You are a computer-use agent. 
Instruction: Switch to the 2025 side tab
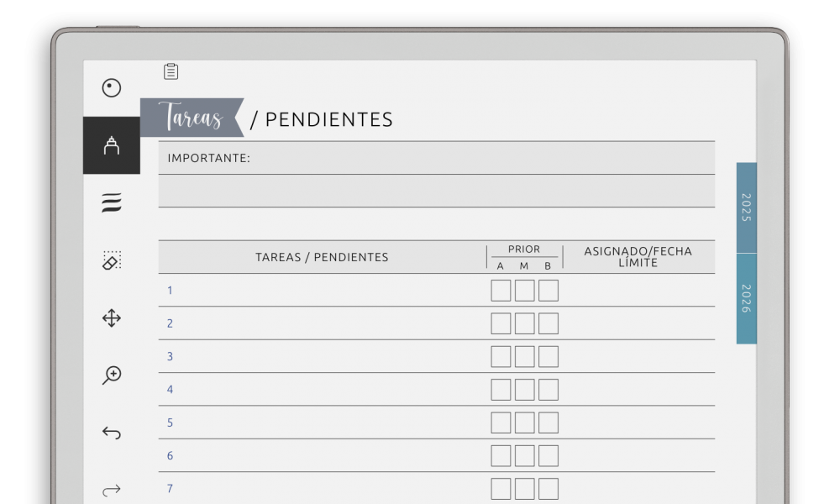click(746, 207)
